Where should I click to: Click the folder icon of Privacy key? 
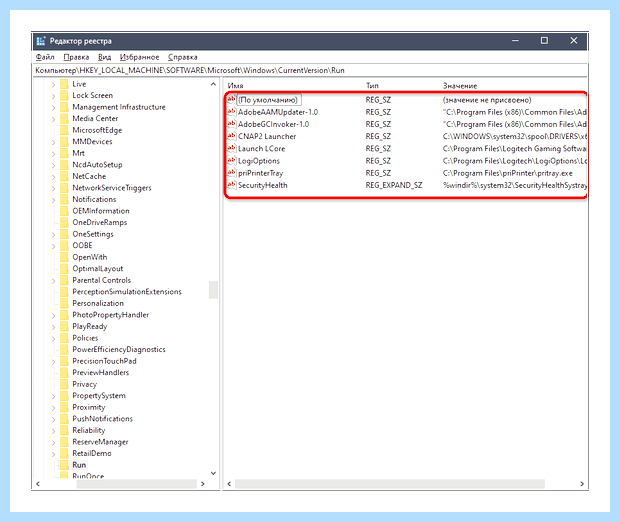[x=64, y=384]
